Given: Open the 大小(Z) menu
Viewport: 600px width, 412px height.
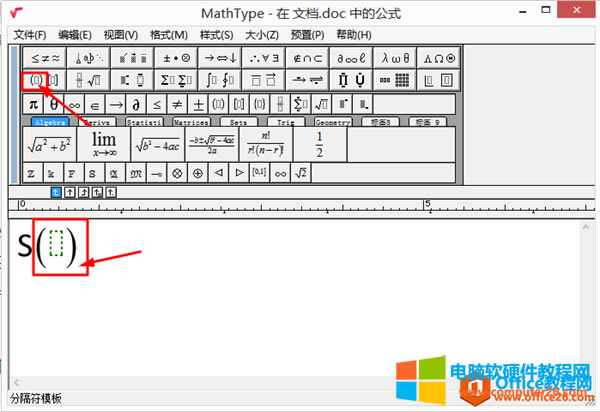Looking at the screenshot, I should tap(262, 35).
